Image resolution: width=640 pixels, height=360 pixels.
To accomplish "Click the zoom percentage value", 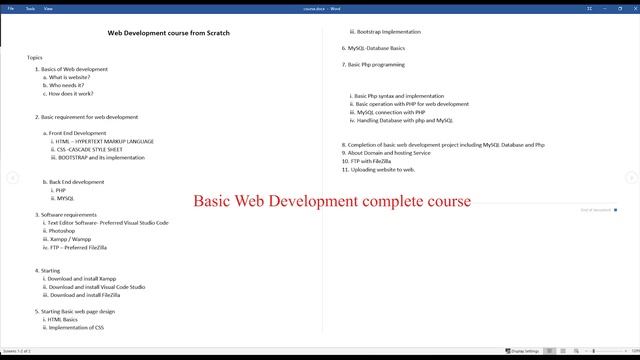I will pos(636,351).
